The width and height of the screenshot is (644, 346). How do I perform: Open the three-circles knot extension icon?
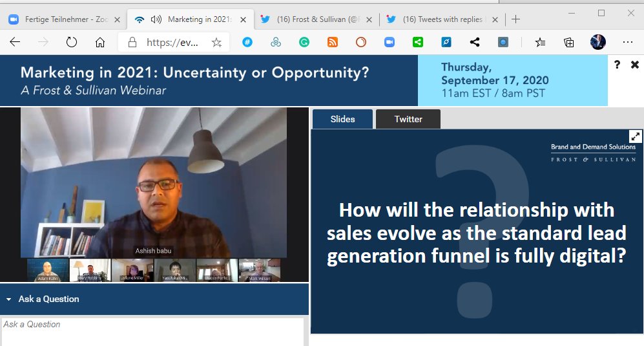tap(276, 42)
